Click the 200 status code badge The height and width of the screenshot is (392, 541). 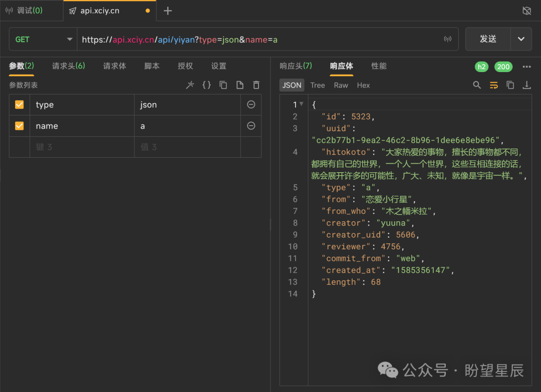click(503, 67)
